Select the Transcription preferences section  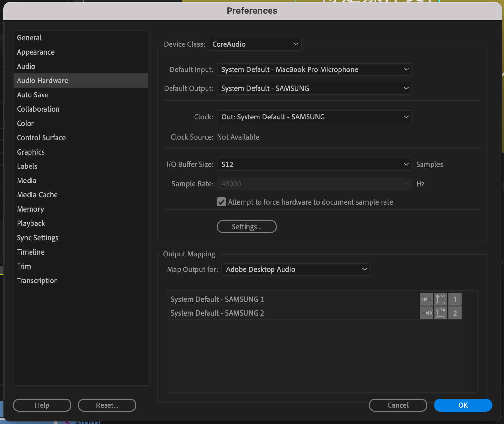coord(37,280)
